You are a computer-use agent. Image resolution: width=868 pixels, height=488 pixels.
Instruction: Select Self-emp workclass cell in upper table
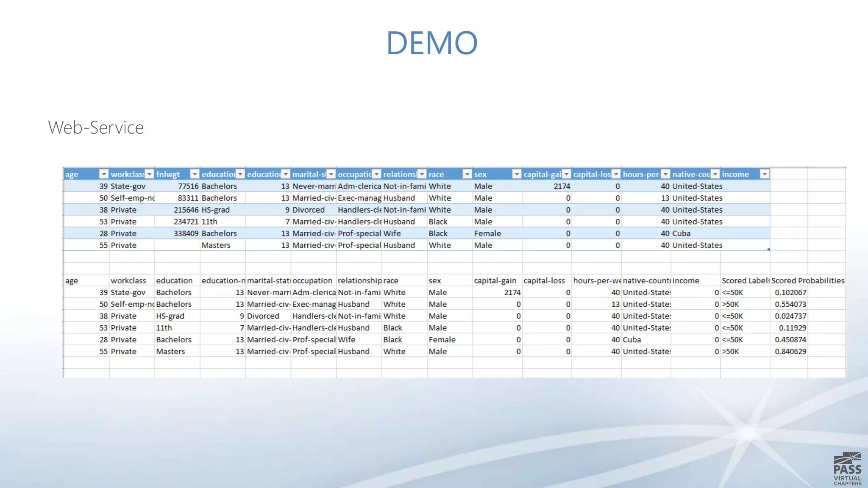[132, 198]
